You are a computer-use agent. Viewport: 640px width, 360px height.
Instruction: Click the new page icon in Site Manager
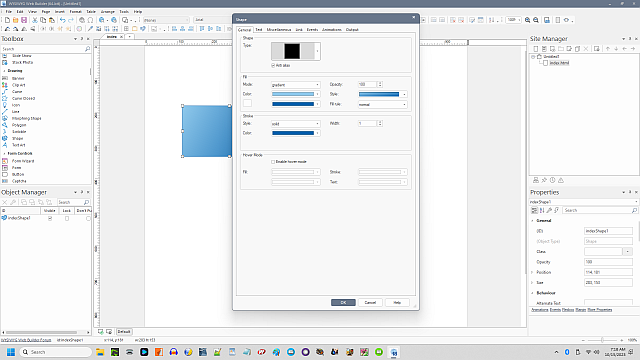[536, 49]
